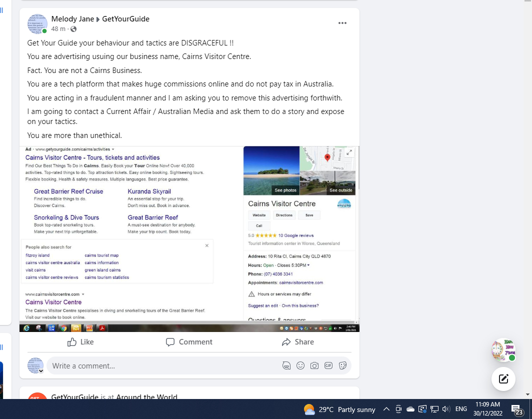Open the compose pencil button
The image size is (532, 419).
click(x=503, y=379)
